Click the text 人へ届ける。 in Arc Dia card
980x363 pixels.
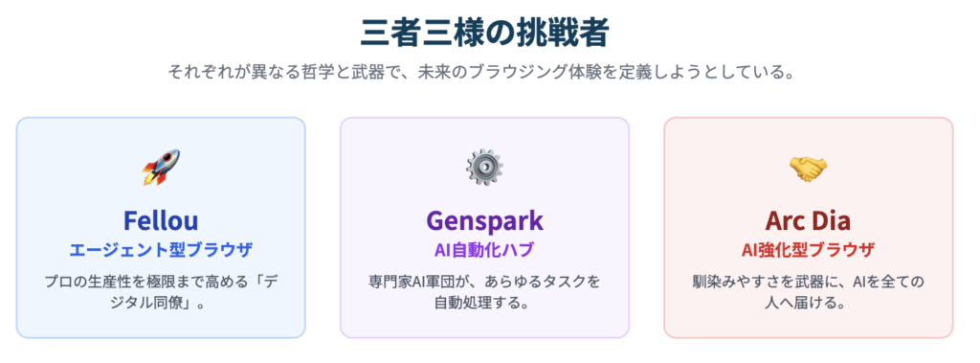808,304
